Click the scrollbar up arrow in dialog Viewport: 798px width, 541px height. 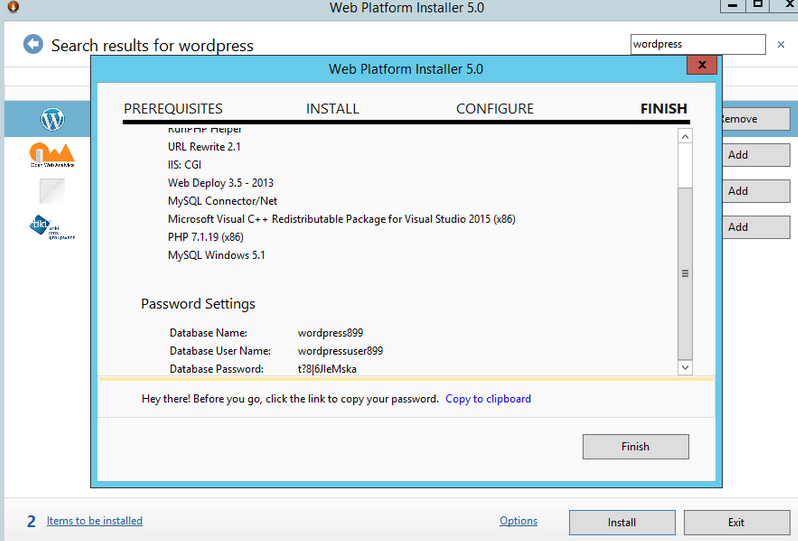pyautogui.click(x=685, y=136)
